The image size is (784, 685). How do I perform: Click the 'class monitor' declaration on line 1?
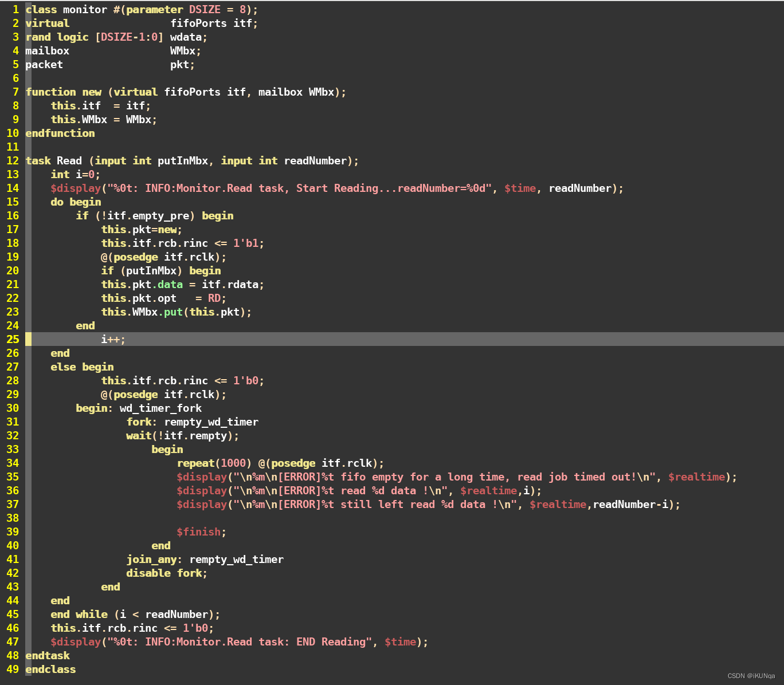pyautogui.click(x=66, y=10)
